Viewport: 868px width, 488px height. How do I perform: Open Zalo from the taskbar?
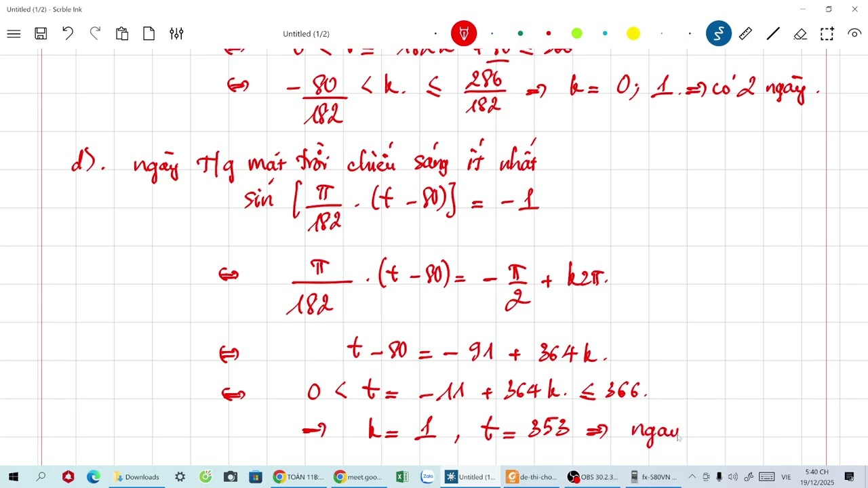(427, 477)
